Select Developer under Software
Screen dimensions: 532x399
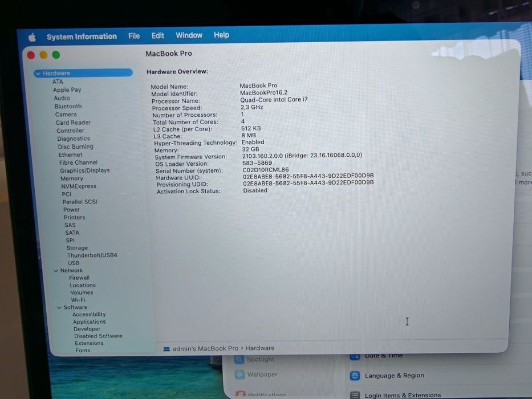[87, 329]
